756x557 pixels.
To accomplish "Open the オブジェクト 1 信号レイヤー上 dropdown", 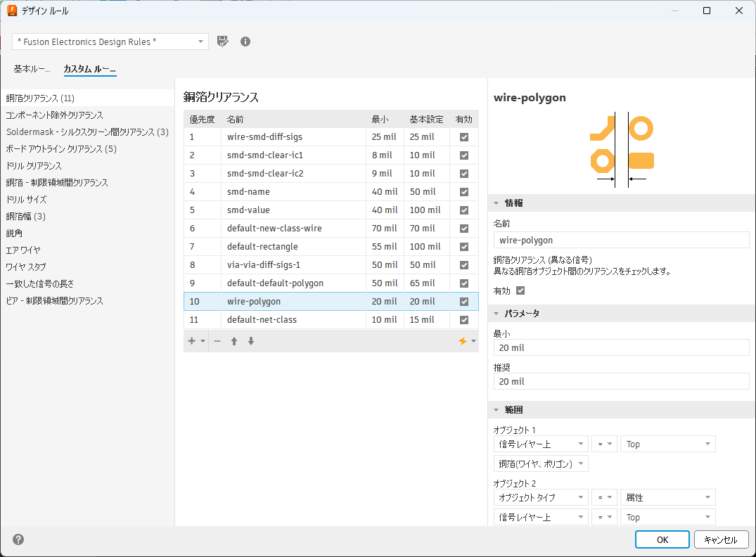I will pyautogui.click(x=541, y=444).
